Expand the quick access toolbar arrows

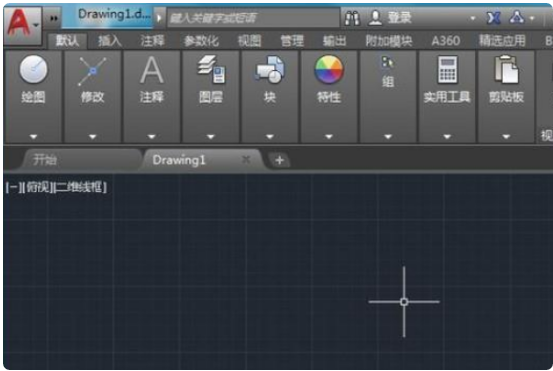54,18
